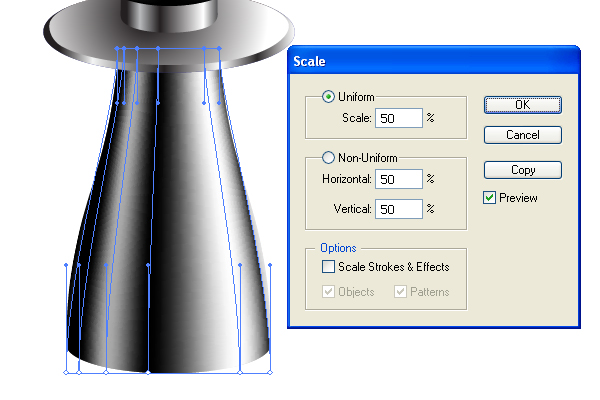Click the Copy button
Viewport: 600px width, 400px height.
coord(523,170)
